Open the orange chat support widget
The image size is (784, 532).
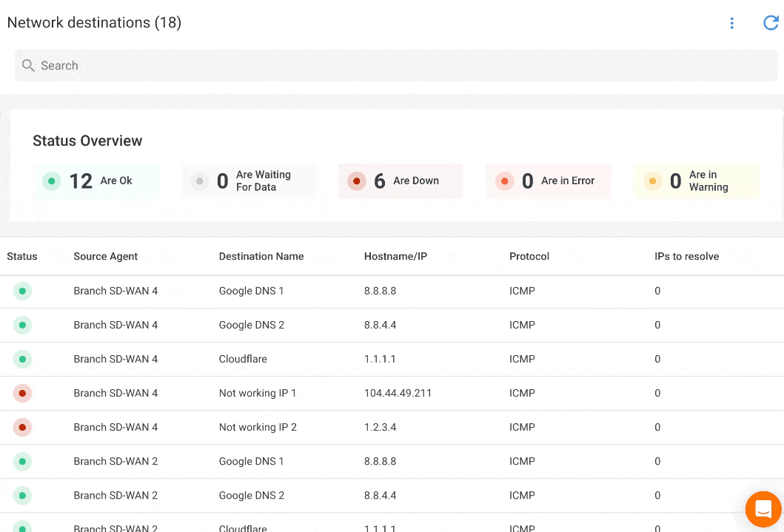(x=763, y=509)
